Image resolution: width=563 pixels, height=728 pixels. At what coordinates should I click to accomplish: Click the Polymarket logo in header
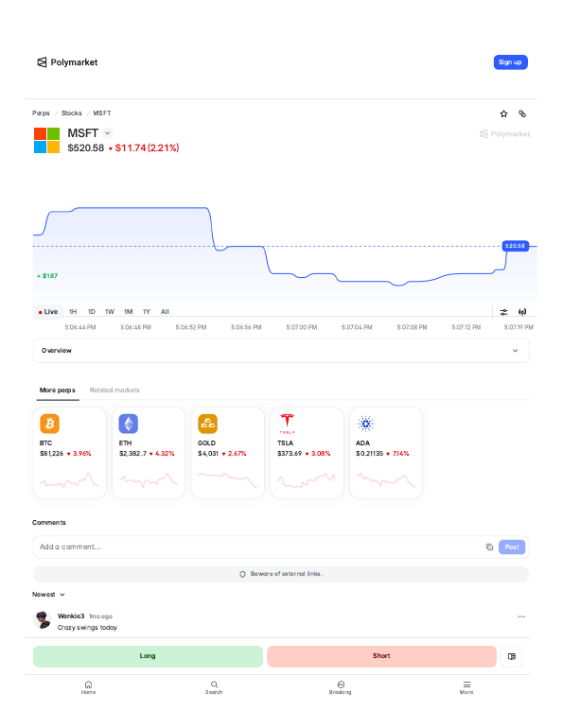(67, 62)
